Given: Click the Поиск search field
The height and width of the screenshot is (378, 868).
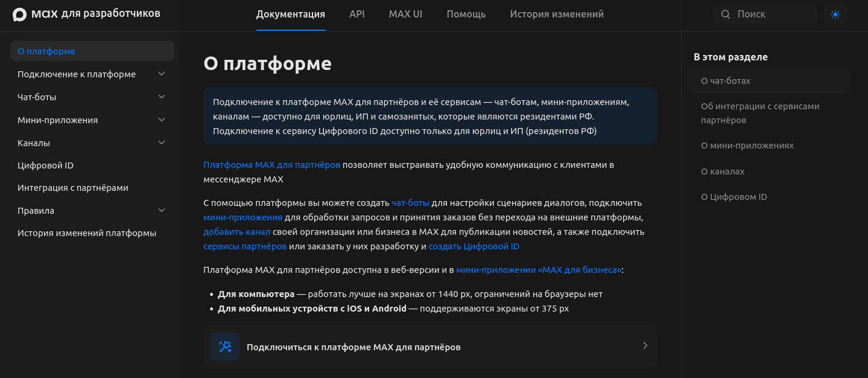Looking at the screenshot, I should point(765,14).
